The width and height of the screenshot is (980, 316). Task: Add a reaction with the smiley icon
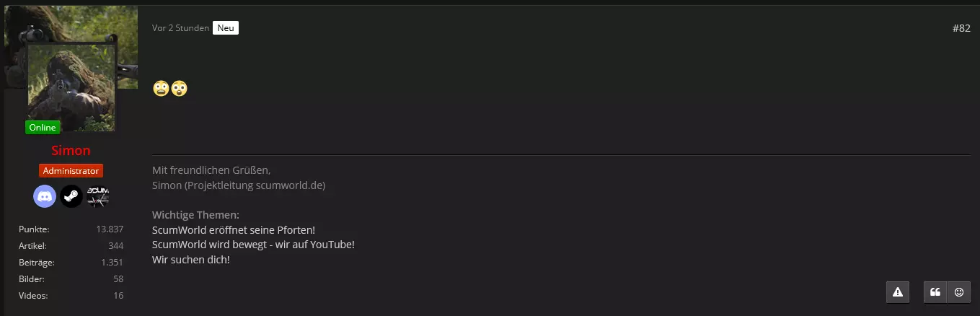pyautogui.click(x=959, y=291)
